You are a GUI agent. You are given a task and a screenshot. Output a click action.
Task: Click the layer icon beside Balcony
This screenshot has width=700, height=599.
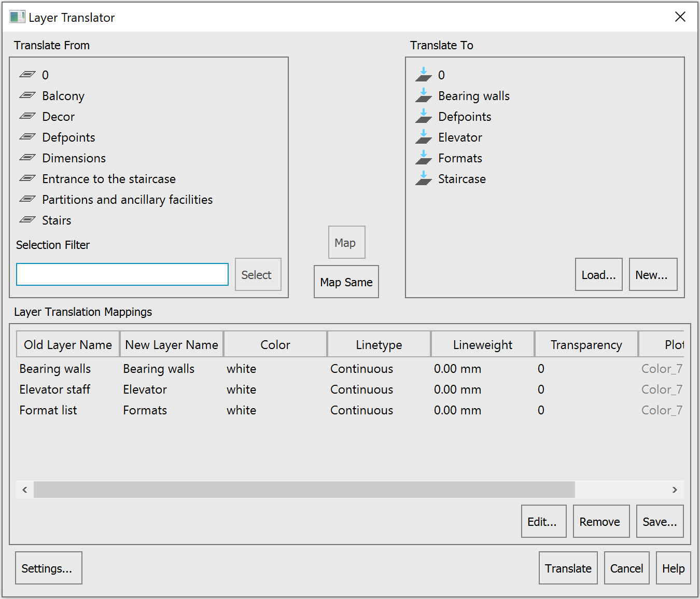tap(27, 95)
